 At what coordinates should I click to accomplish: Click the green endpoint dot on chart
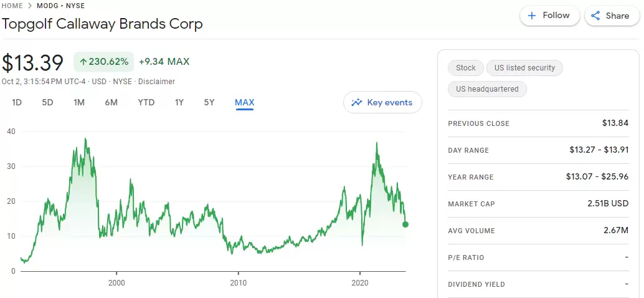coord(405,224)
